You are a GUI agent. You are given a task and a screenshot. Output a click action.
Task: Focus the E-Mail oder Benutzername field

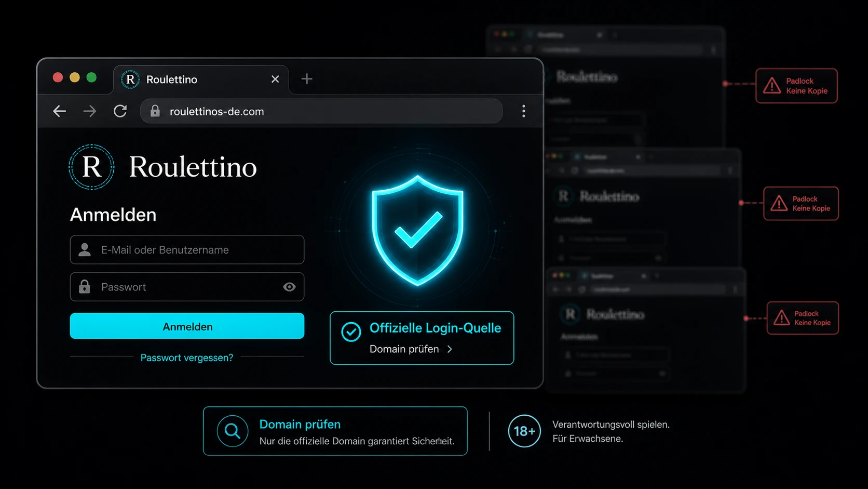187,250
